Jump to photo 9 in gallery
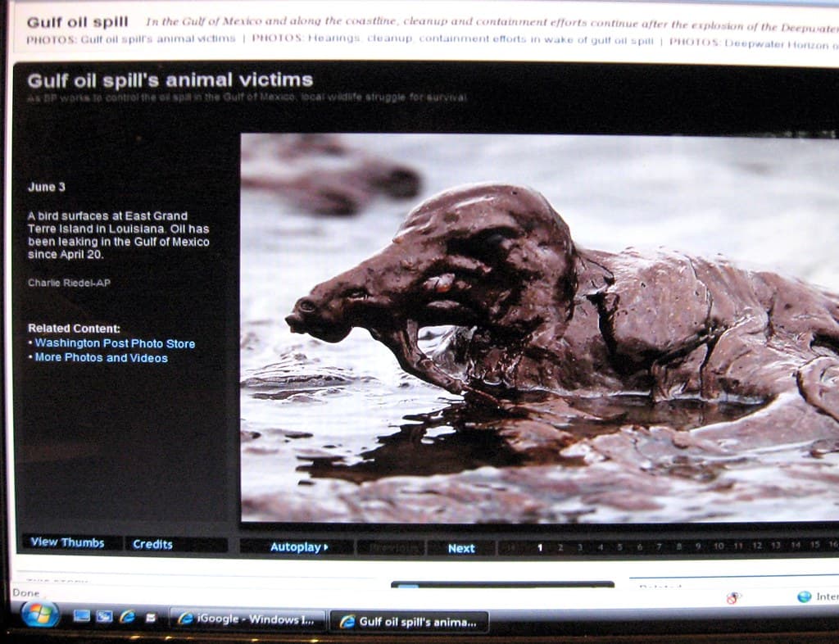The image size is (839, 644). (698, 546)
